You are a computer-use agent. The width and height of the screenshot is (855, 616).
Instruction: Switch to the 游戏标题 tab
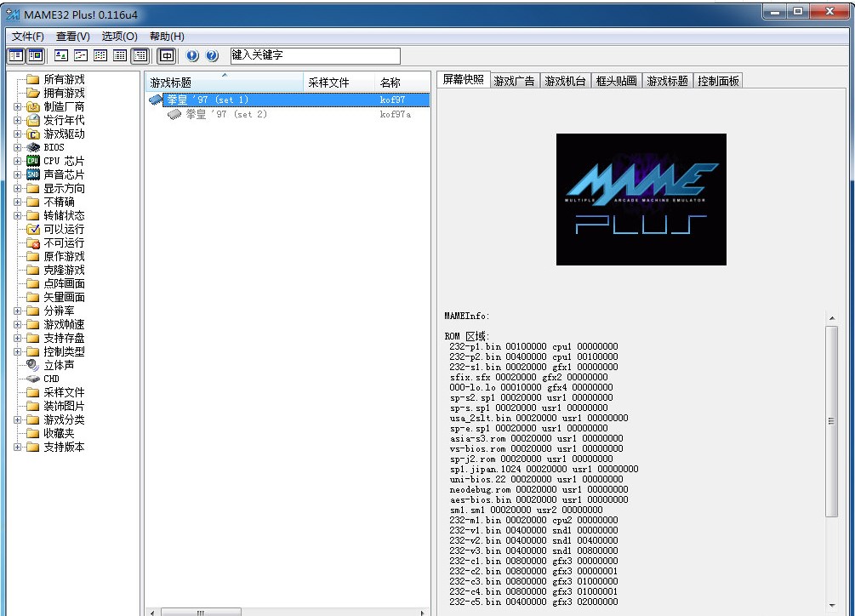tap(668, 81)
